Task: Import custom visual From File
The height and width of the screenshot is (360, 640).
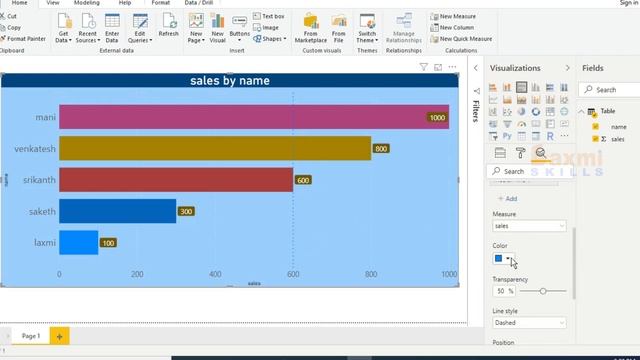Action: point(338,28)
